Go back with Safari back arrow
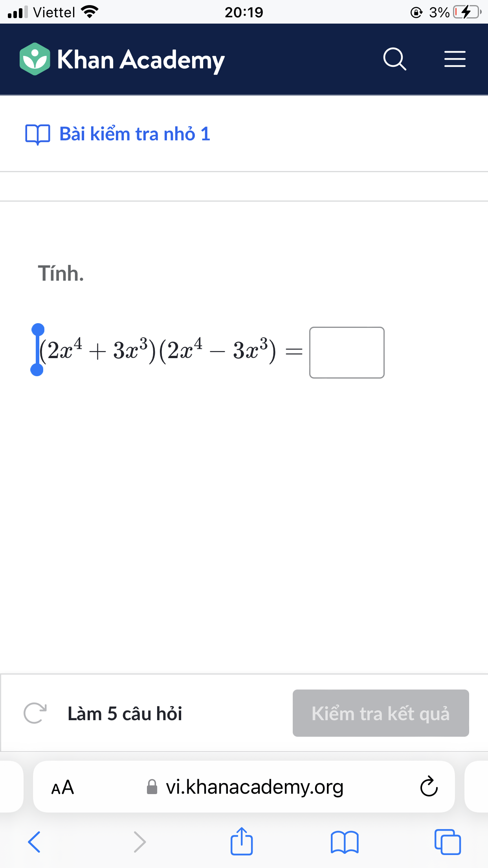This screenshot has width=488, height=868. pos(34,842)
